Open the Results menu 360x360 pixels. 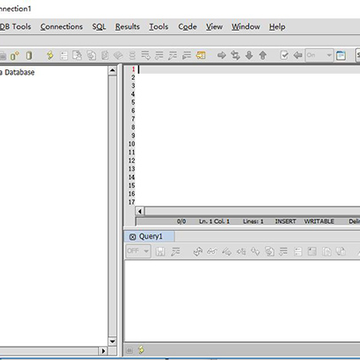[x=127, y=27]
